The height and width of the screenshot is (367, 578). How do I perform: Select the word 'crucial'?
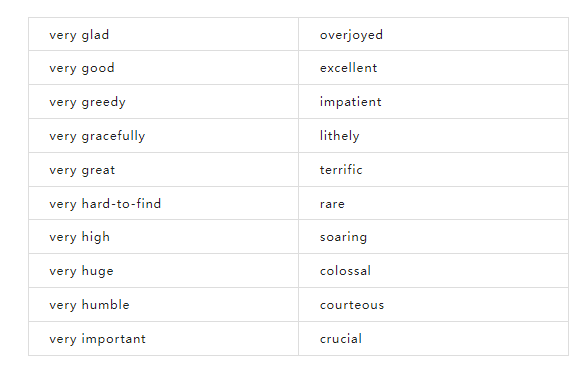(341, 339)
